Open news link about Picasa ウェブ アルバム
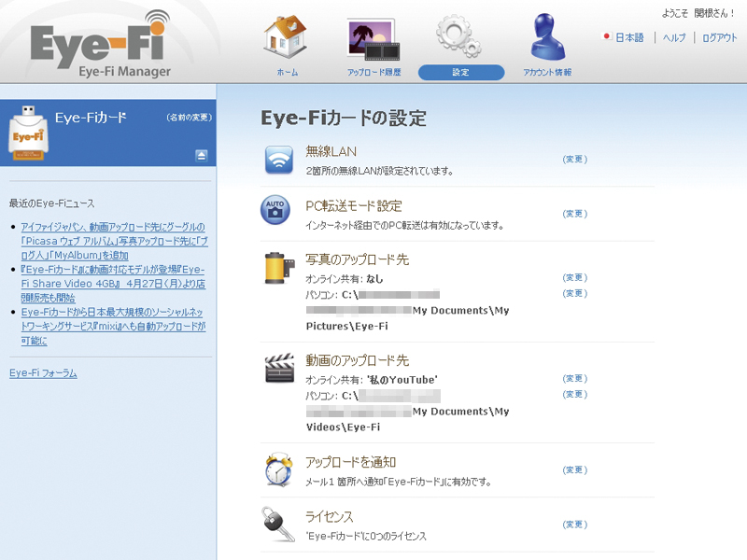Image resolution: width=747 pixels, height=560 pixels. tap(114, 241)
